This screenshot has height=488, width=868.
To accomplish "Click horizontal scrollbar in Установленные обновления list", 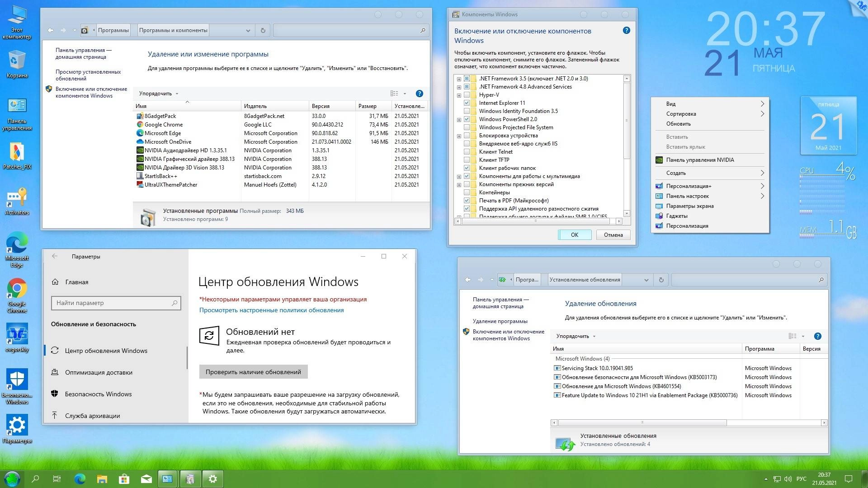I will (x=642, y=423).
